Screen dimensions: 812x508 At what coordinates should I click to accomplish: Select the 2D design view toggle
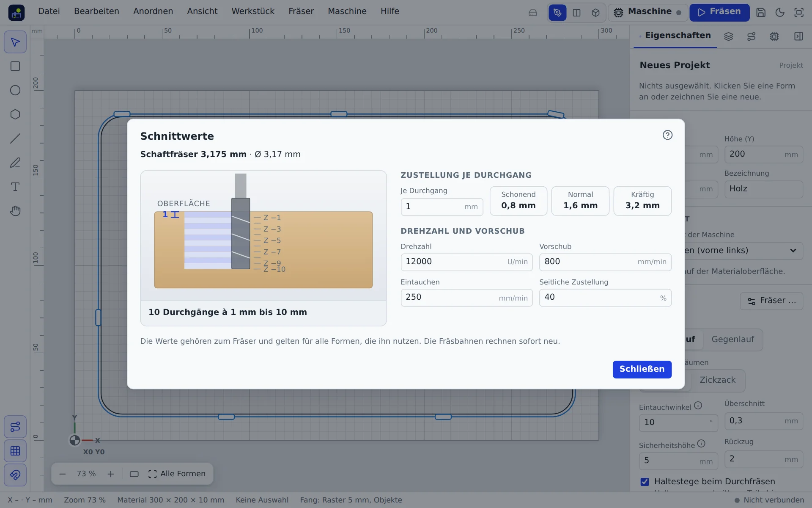(x=557, y=13)
